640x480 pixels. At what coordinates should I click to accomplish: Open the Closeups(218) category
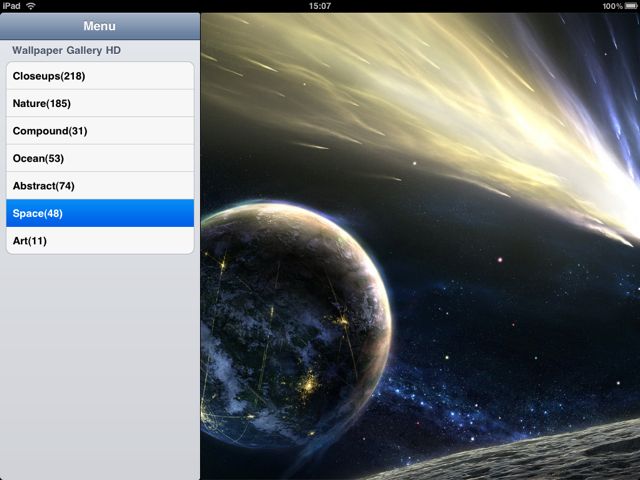(100, 76)
